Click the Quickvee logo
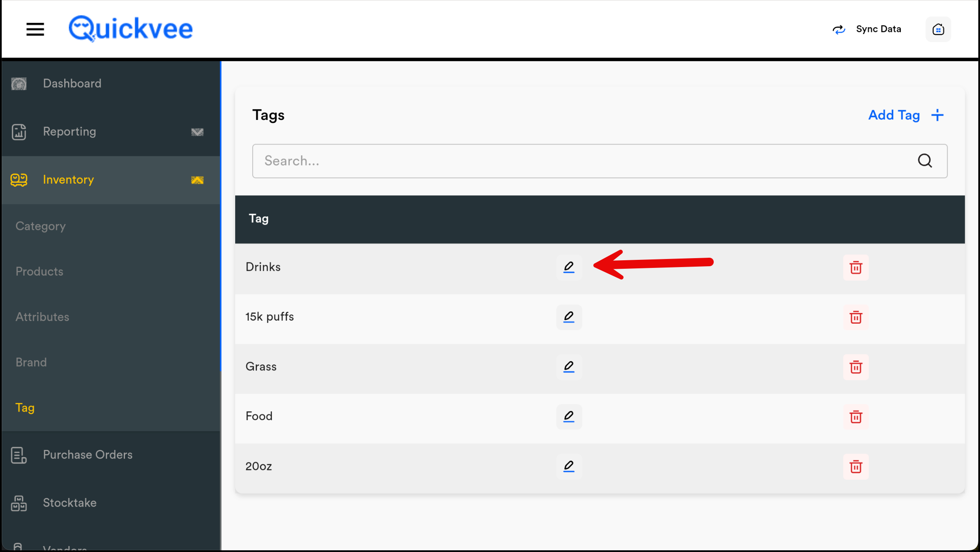Screen dimensions: 980x552 (131, 29)
